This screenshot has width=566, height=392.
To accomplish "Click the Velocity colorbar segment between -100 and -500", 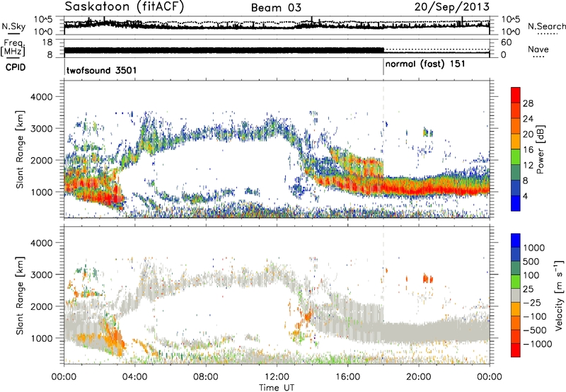I will coord(516,323).
